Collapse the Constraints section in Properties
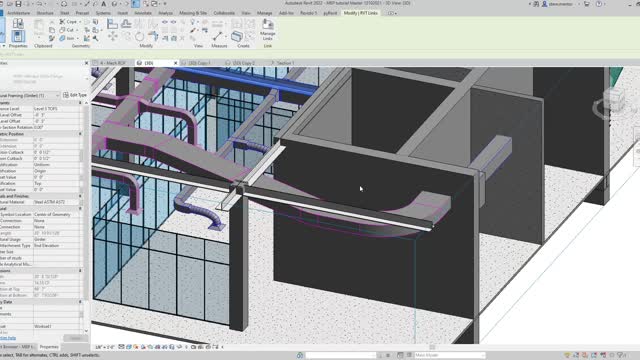Viewport: 640px width, 360px height. pyautogui.click(x=80, y=103)
